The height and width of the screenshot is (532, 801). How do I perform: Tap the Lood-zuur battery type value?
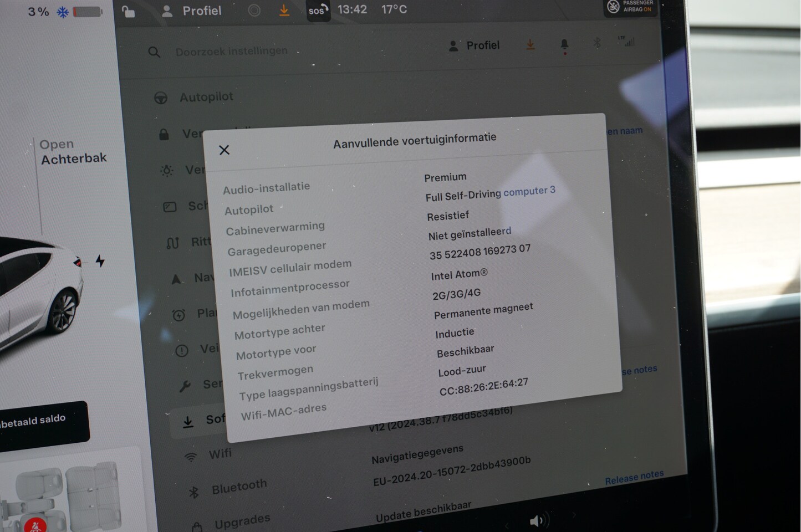[x=462, y=371]
